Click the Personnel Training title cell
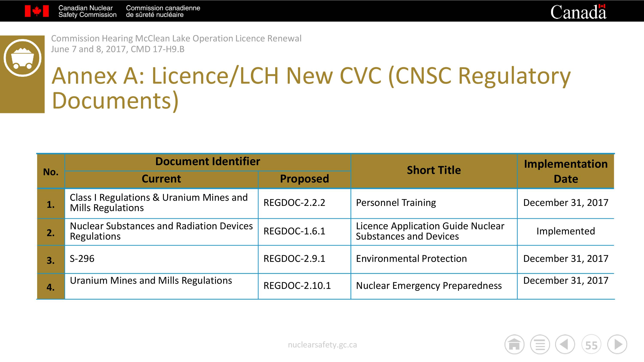Screen dimensions: 644x362 [x=434, y=203]
